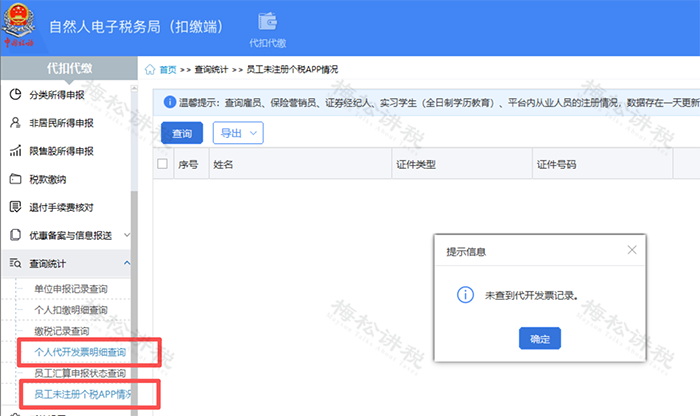Tick the select-all checkbox in table header
This screenshot has height=416, width=700.
(163, 164)
